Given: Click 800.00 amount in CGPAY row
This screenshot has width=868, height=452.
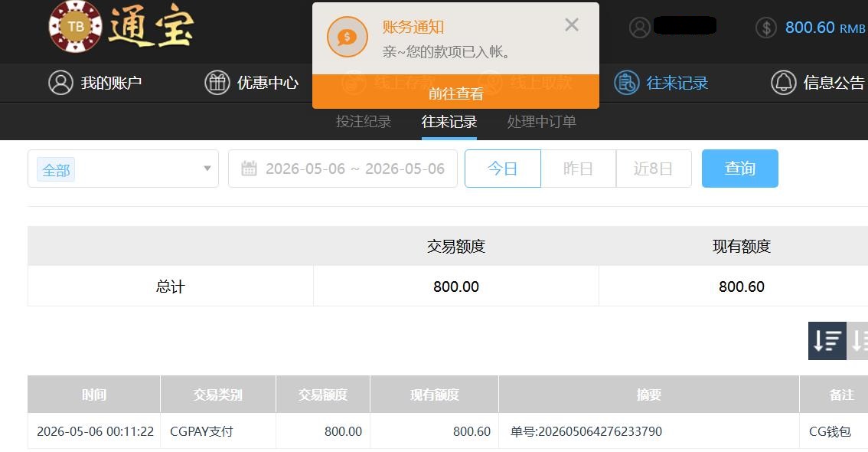Looking at the screenshot, I should [343, 431].
